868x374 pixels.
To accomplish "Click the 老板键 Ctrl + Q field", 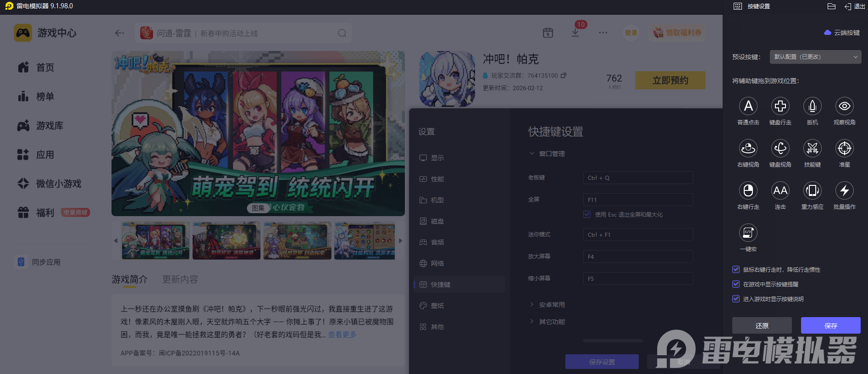I will pos(638,178).
